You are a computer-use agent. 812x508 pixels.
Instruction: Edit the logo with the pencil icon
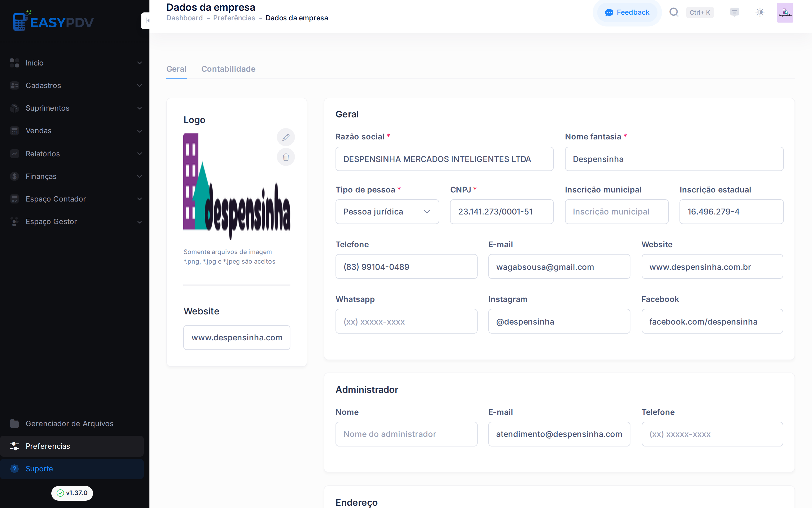tap(286, 137)
